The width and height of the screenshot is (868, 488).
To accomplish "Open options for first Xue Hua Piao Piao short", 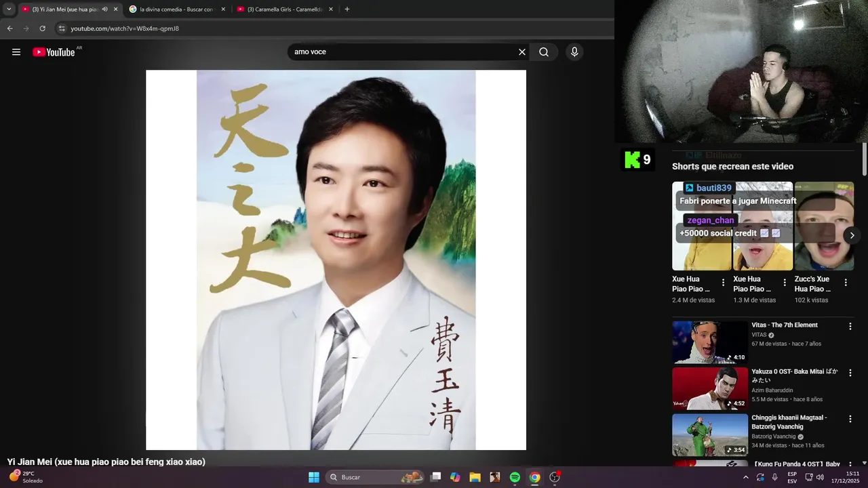I will point(723,283).
